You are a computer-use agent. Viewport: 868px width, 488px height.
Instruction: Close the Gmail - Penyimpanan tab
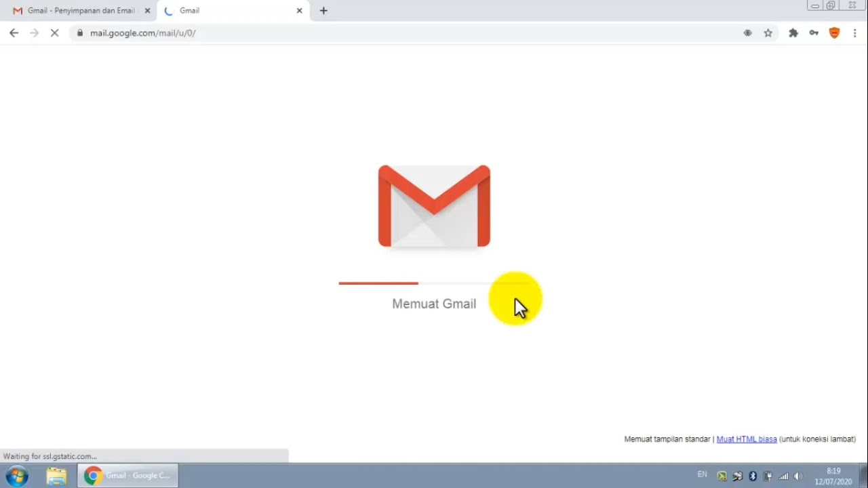point(147,11)
